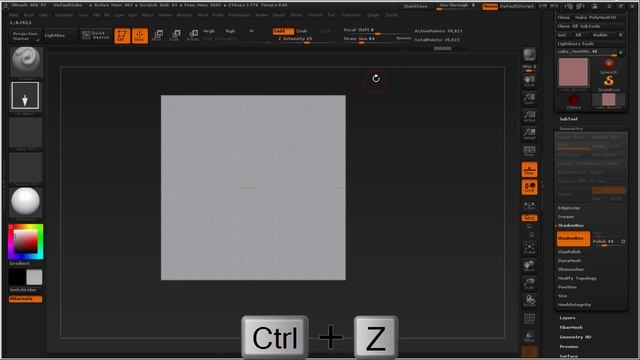The width and height of the screenshot is (640, 360).
Task: Open the Preferences menu
Action: (x=239, y=15)
